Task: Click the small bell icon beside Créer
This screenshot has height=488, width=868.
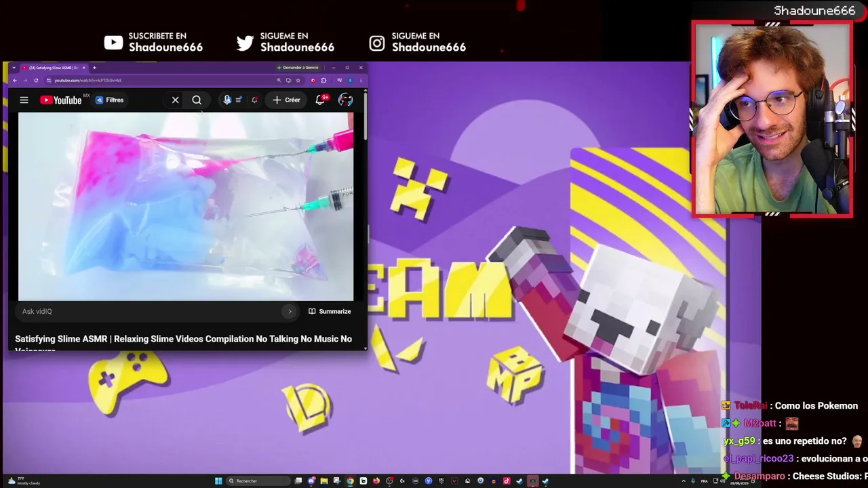Action: pyautogui.click(x=254, y=100)
